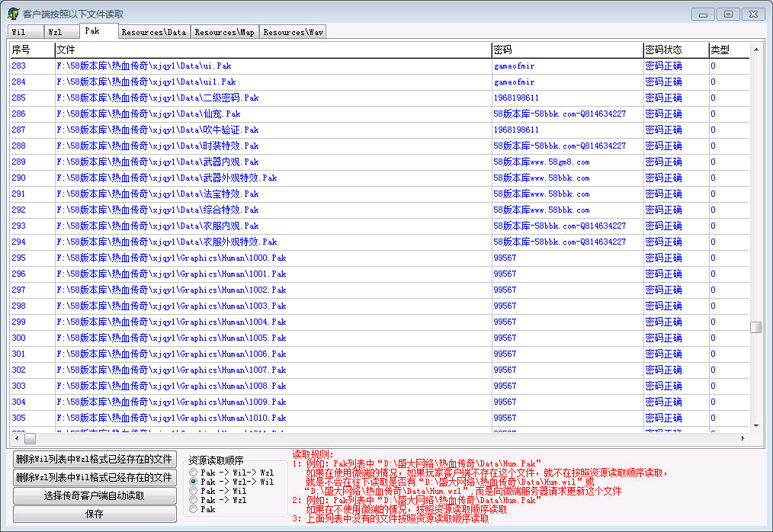This screenshot has height=532, width=773.
Task: Click 删除Wil列表中Wzl格式已经存在的文件 button
Action: [x=95, y=459]
